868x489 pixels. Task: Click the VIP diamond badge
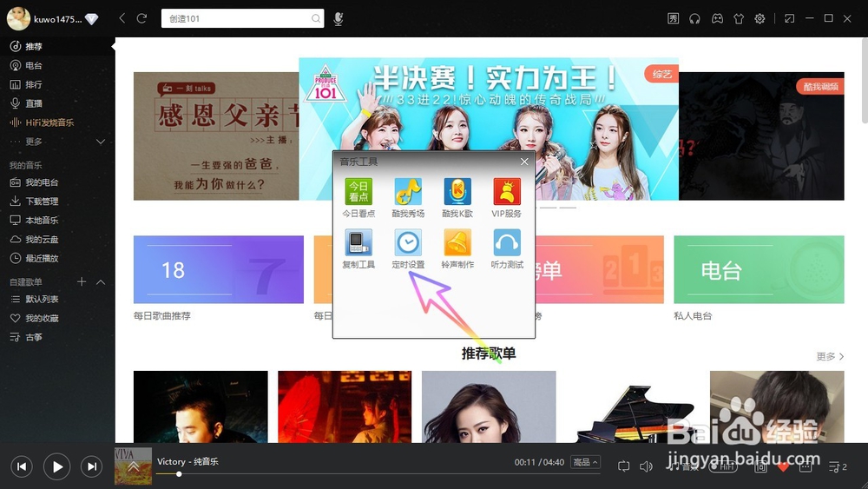click(92, 19)
